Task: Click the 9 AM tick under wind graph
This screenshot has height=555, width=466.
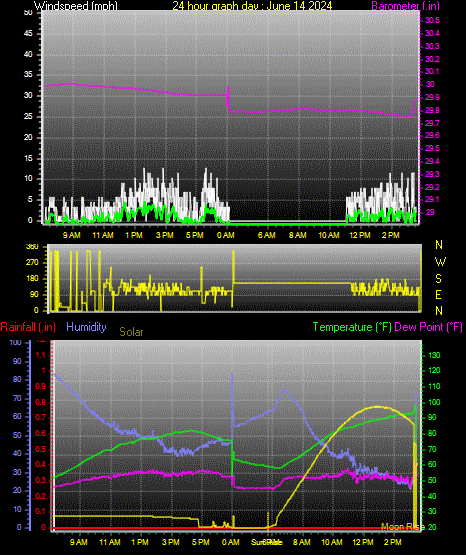Action: click(x=72, y=235)
